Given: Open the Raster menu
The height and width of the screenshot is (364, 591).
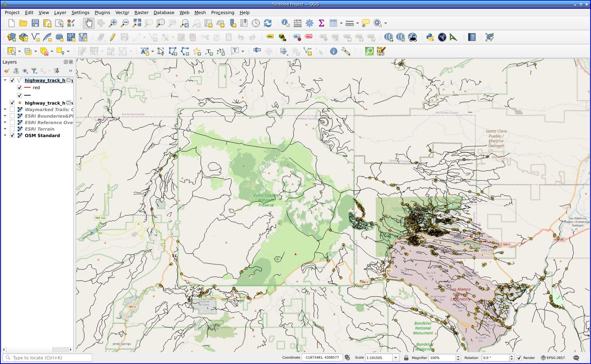Looking at the screenshot, I should (141, 12).
